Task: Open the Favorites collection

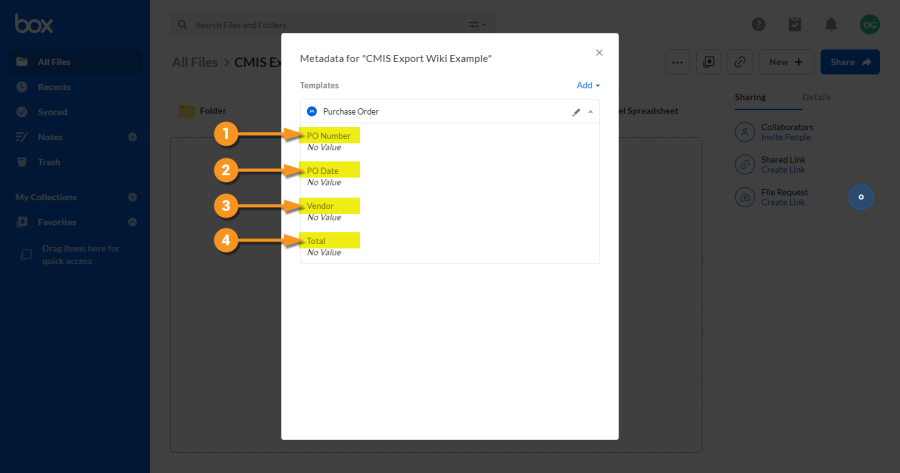Action: [57, 222]
